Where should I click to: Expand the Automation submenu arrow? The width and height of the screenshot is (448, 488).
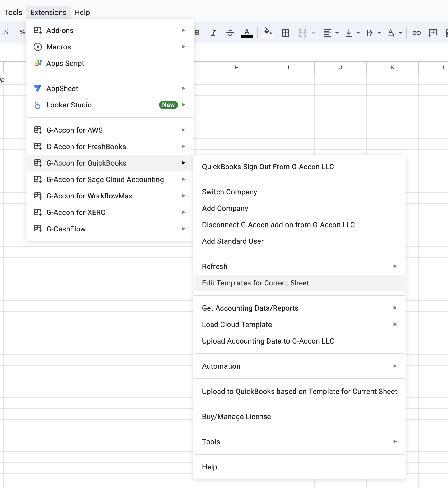(395, 366)
